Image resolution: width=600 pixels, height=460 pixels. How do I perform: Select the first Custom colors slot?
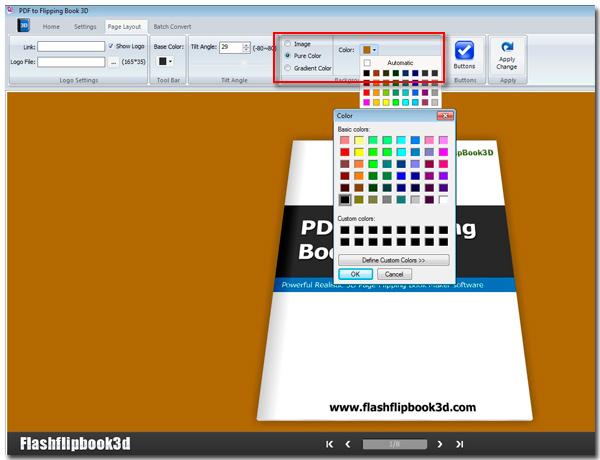coord(345,230)
